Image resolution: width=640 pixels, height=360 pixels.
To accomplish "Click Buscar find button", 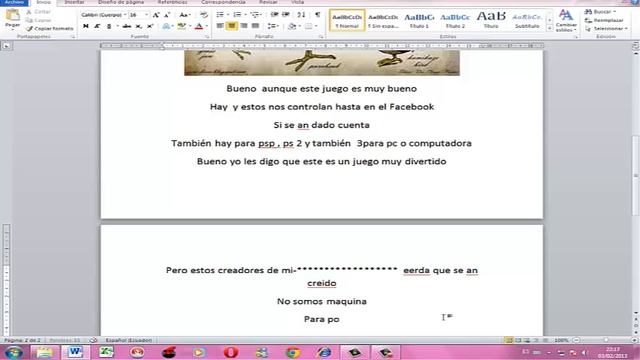I will coord(600,12).
